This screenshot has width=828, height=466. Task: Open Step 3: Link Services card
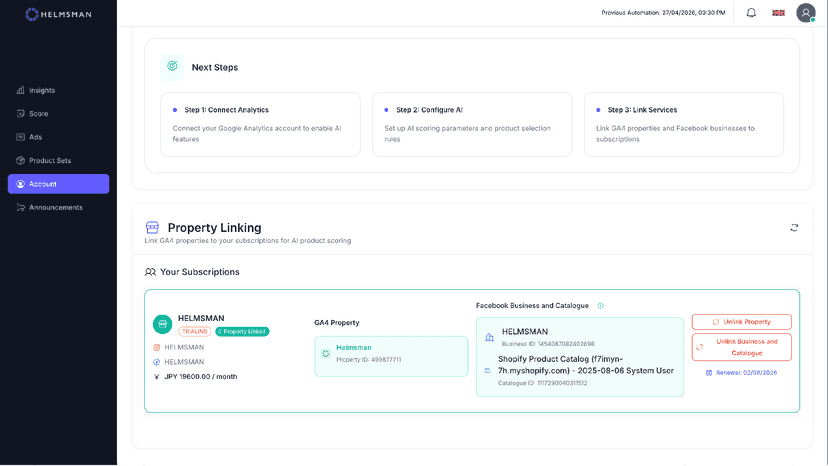(x=684, y=125)
